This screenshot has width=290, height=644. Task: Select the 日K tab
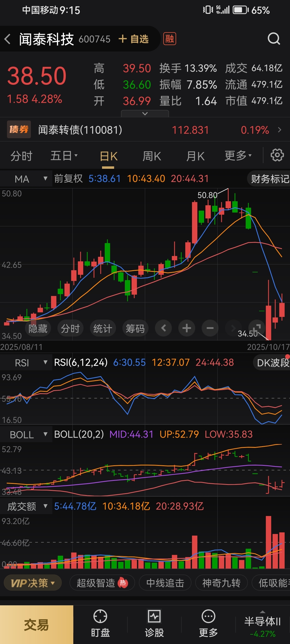pyautogui.click(x=108, y=156)
